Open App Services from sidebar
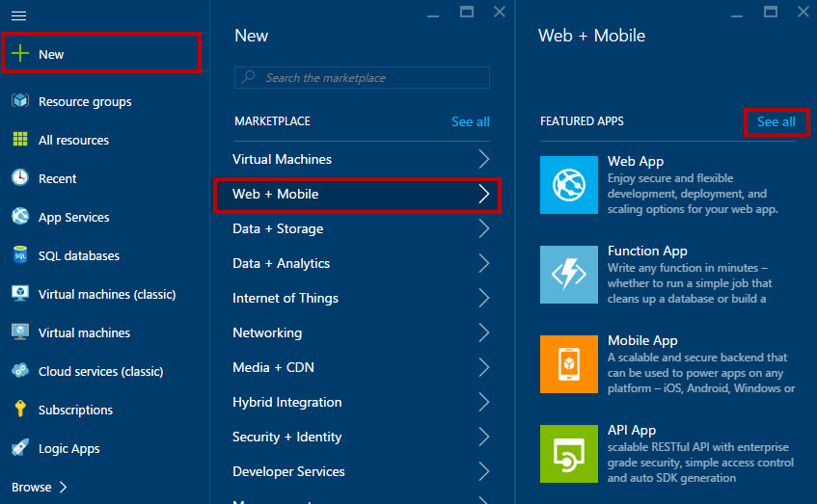 pos(74,217)
